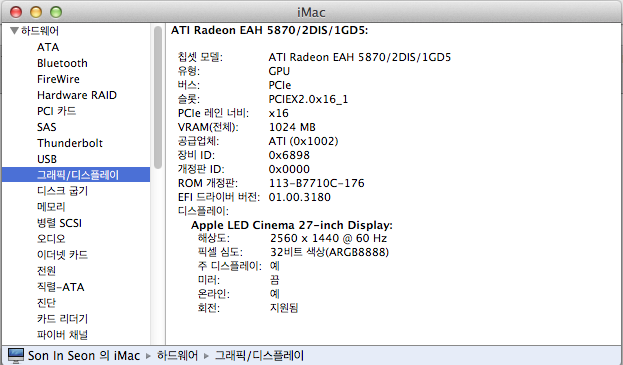Click the x16 lane width value
The height and width of the screenshot is (365, 623).
click(x=279, y=113)
